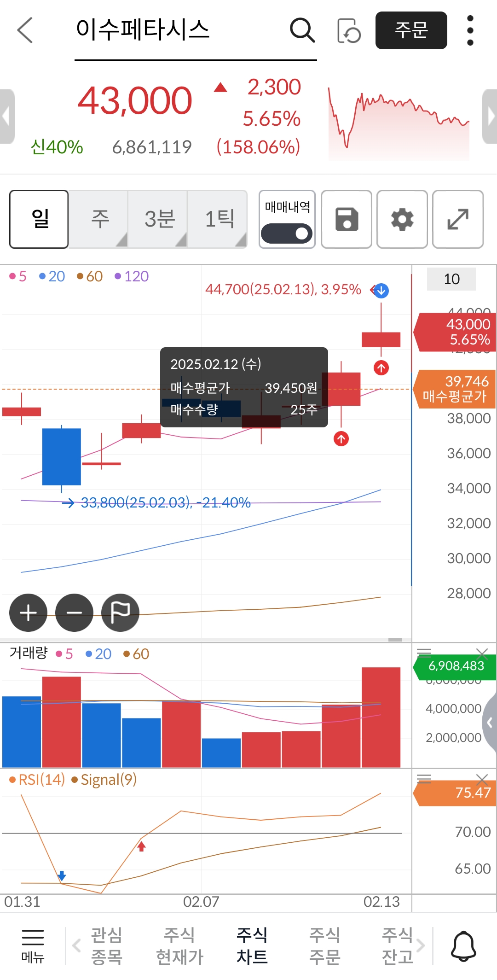Tap the red buy marker under 02.12 candle
The image size is (497, 980).
click(341, 439)
